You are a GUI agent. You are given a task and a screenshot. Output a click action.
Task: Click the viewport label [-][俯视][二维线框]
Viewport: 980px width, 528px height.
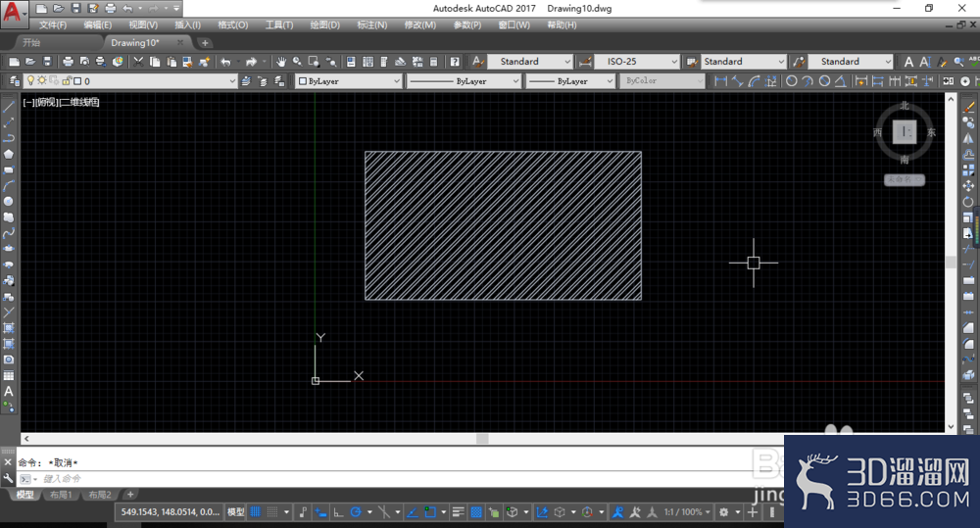coord(61,103)
